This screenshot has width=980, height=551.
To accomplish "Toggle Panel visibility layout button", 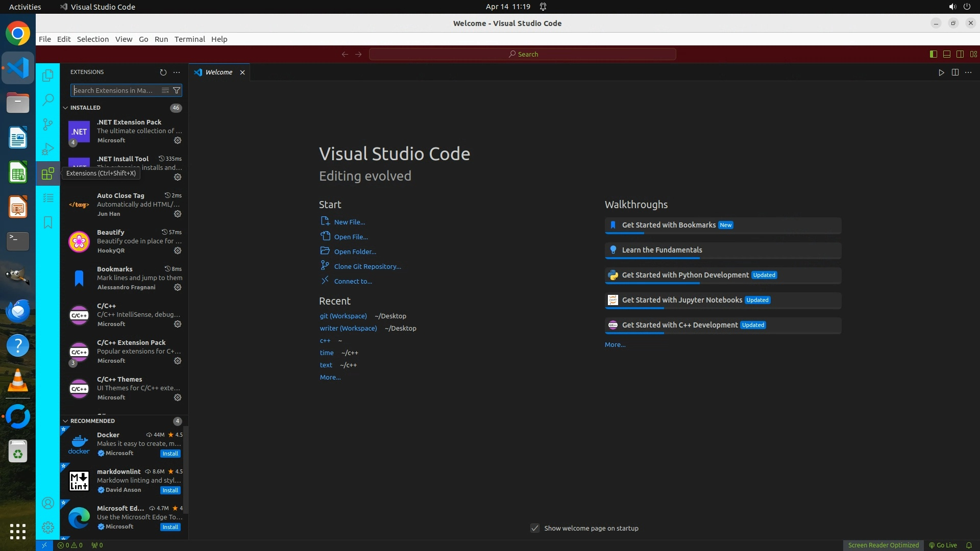I will click(946, 54).
